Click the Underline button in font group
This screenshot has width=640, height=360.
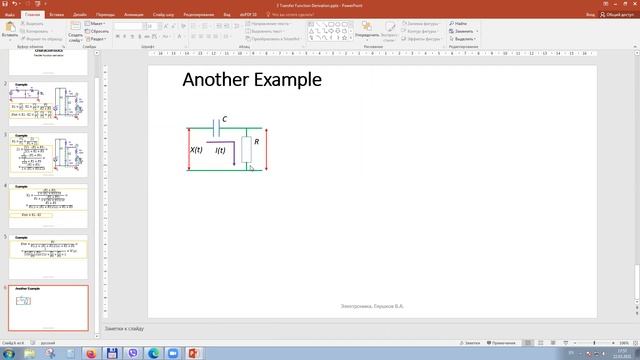132,37
